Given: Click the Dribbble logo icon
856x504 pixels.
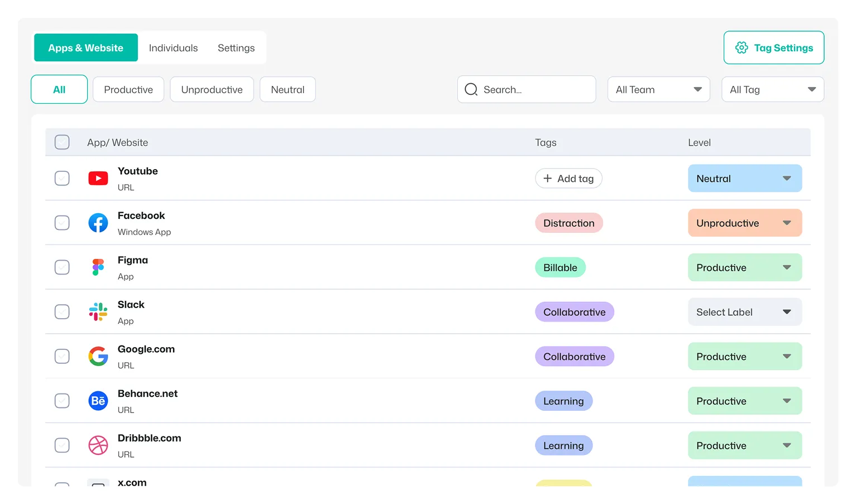Looking at the screenshot, I should (98, 445).
